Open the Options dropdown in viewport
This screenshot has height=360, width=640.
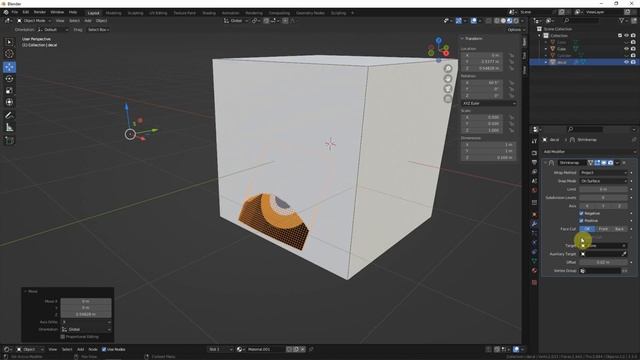515,30
